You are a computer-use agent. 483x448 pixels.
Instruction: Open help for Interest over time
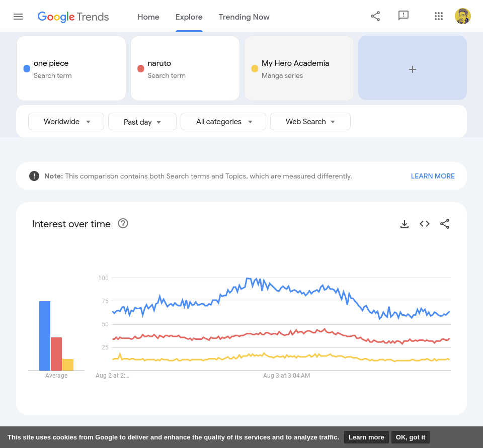123,223
